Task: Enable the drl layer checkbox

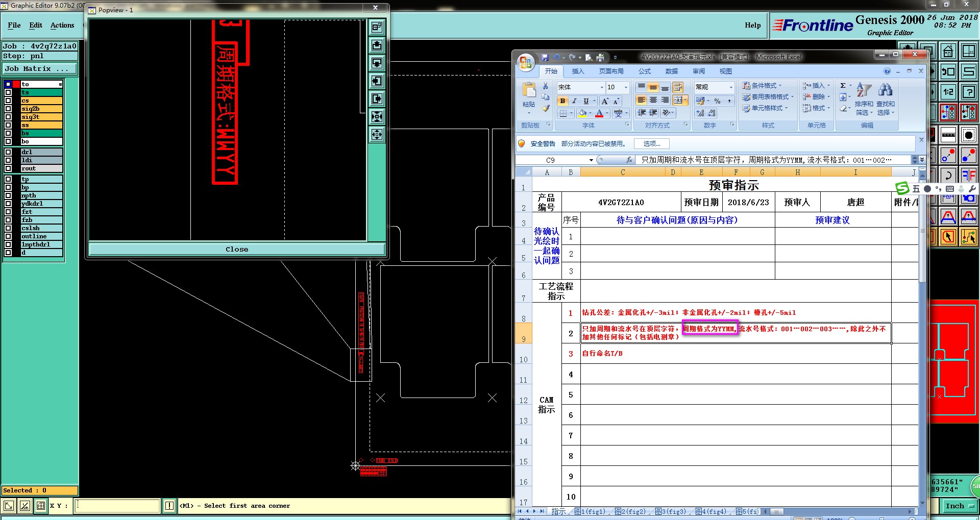Action: tap(8, 152)
